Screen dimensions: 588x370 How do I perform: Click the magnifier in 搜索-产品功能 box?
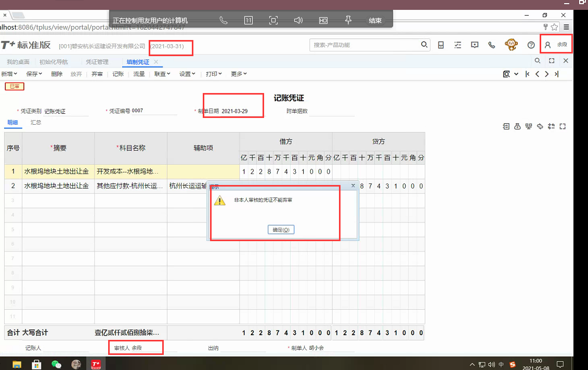[424, 45]
